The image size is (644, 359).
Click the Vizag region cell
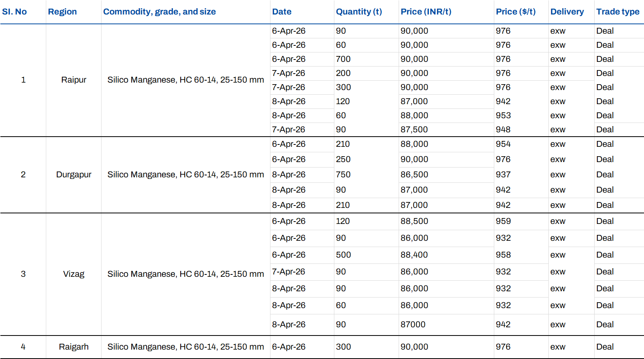74,274
